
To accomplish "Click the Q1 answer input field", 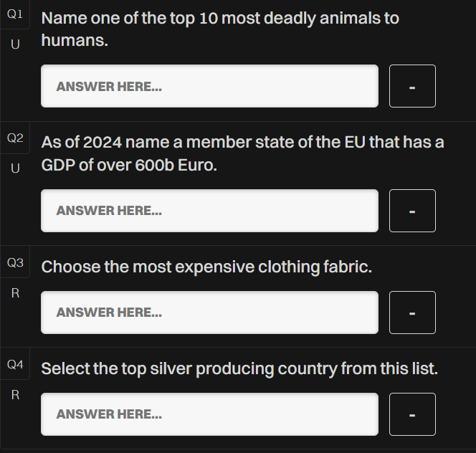I will pyautogui.click(x=209, y=86).
